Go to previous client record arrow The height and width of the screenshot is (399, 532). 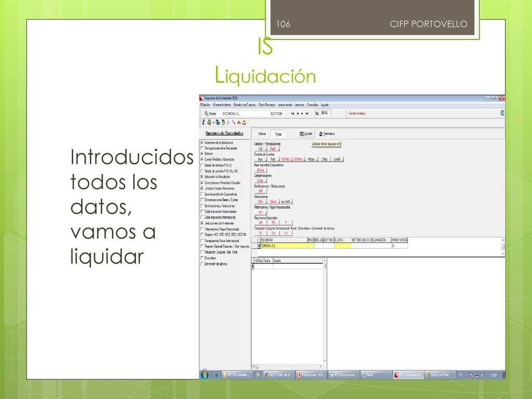click(298, 114)
